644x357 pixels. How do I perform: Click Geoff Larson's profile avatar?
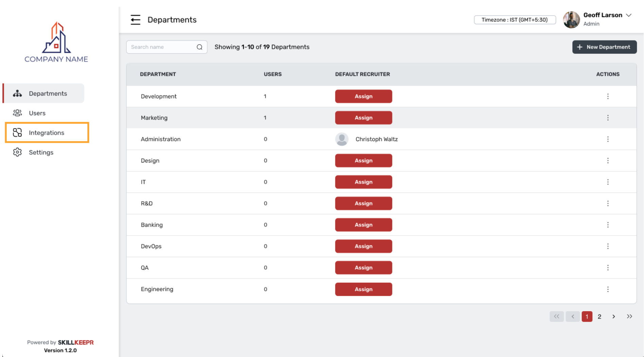point(571,20)
